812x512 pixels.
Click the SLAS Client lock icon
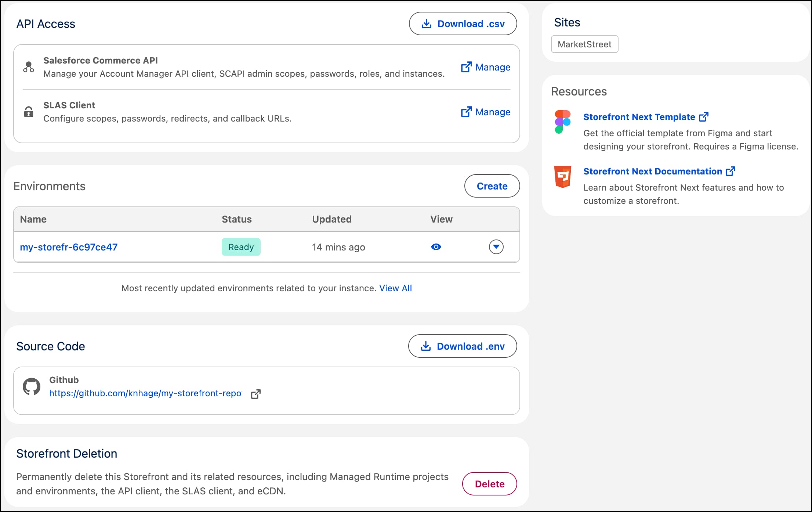pos(29,112)
